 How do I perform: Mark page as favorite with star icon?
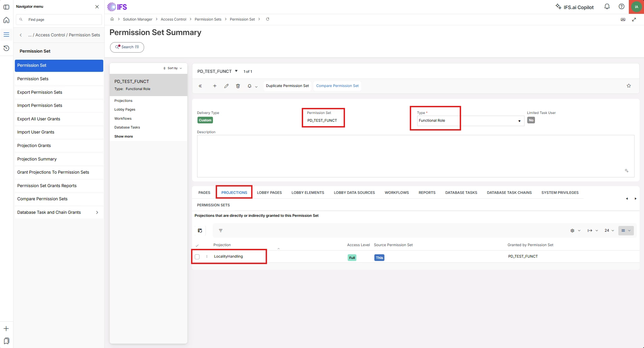(x=629, y=86)
